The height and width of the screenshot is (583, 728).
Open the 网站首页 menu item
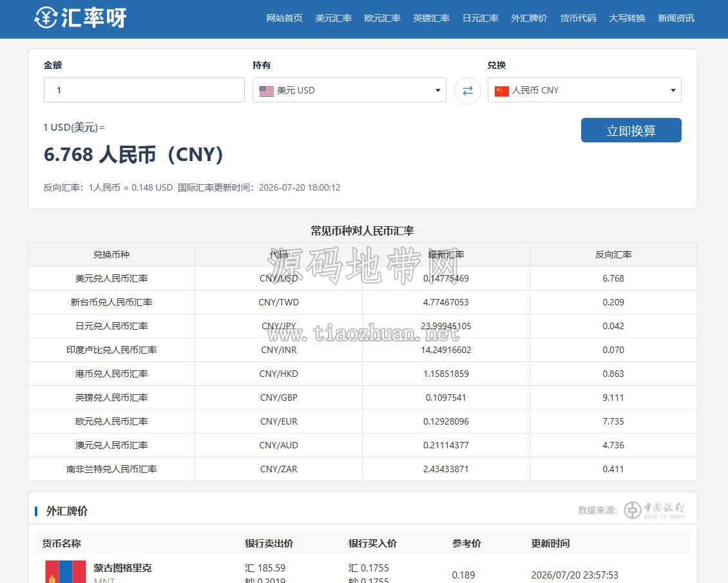[284, 18]
